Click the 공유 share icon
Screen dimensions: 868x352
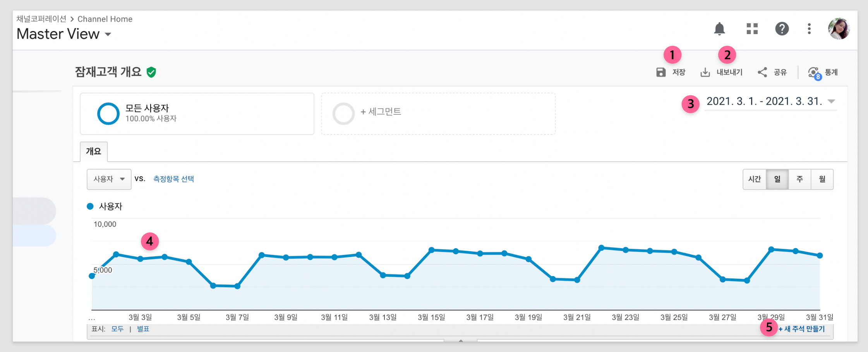click(x=762, y=72)
